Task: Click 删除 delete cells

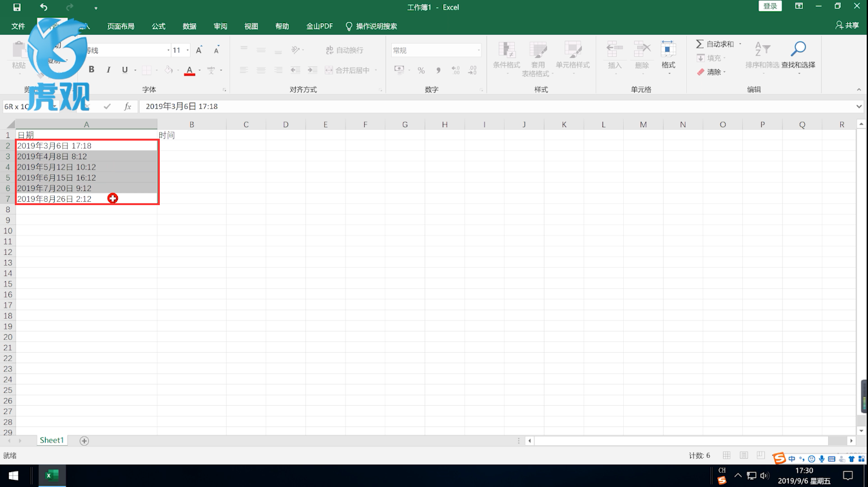Action: coord(642,57)
